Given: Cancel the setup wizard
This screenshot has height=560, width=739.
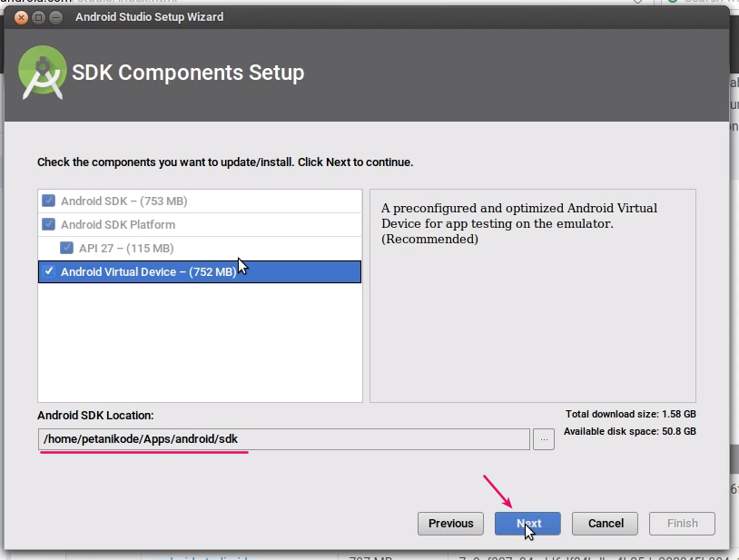Looking at the screenshot, I should (606, 524).
